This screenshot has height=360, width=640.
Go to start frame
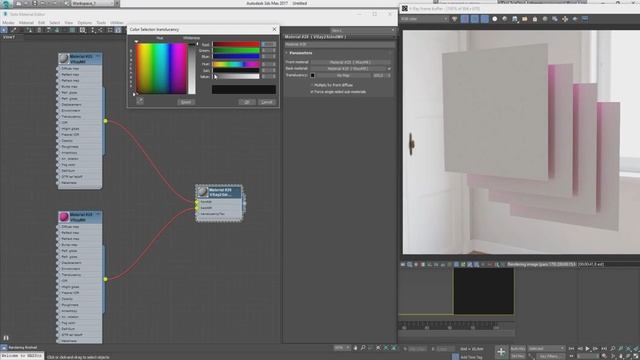pos(571,349)
